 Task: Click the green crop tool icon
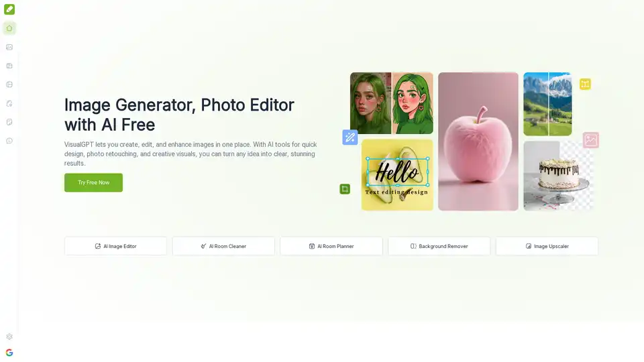(345, 189)
